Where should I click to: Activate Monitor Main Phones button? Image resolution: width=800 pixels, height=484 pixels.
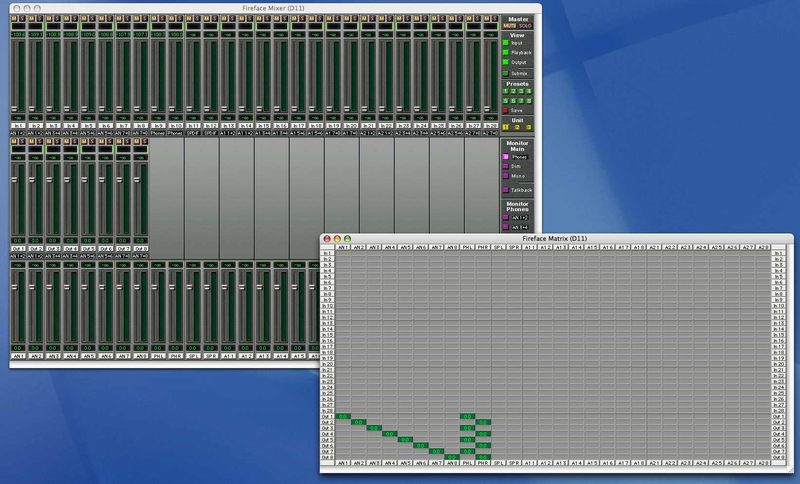(506, 157)
